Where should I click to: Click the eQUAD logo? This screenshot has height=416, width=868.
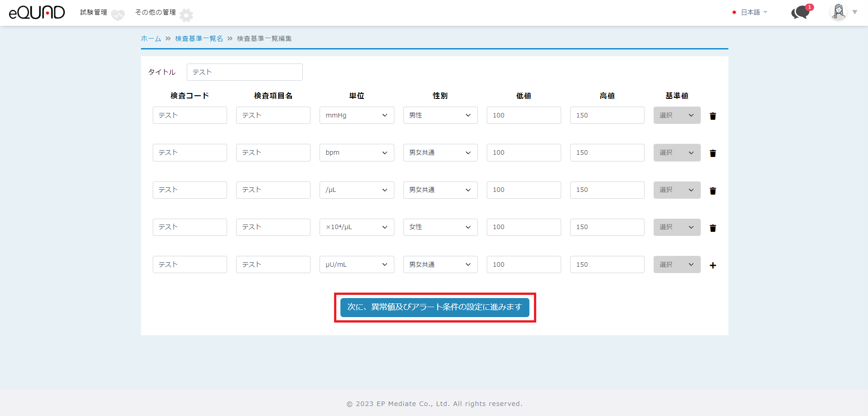[37, 12]
